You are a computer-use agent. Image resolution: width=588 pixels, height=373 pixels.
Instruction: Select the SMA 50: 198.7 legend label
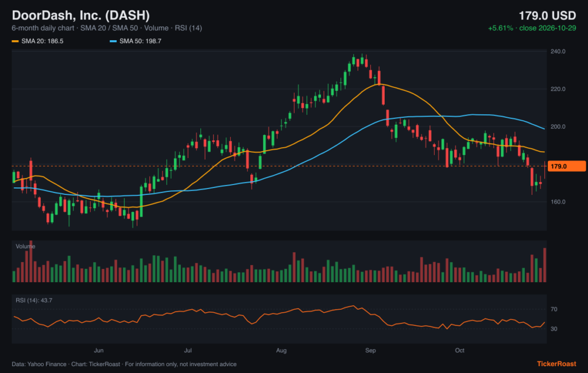pyautogui.click(x=140, y=41)
